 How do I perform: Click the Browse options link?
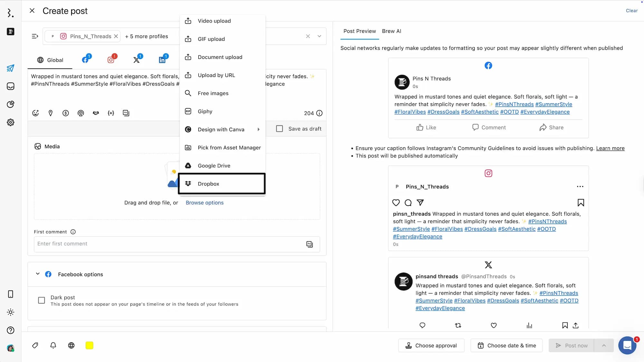[x=204, y=203]
